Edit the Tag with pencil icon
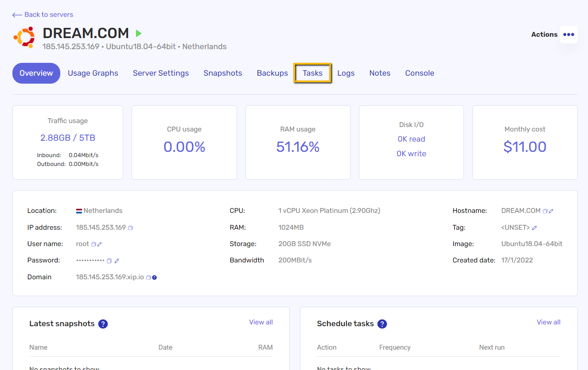588x370 pixels. point(534,227)
